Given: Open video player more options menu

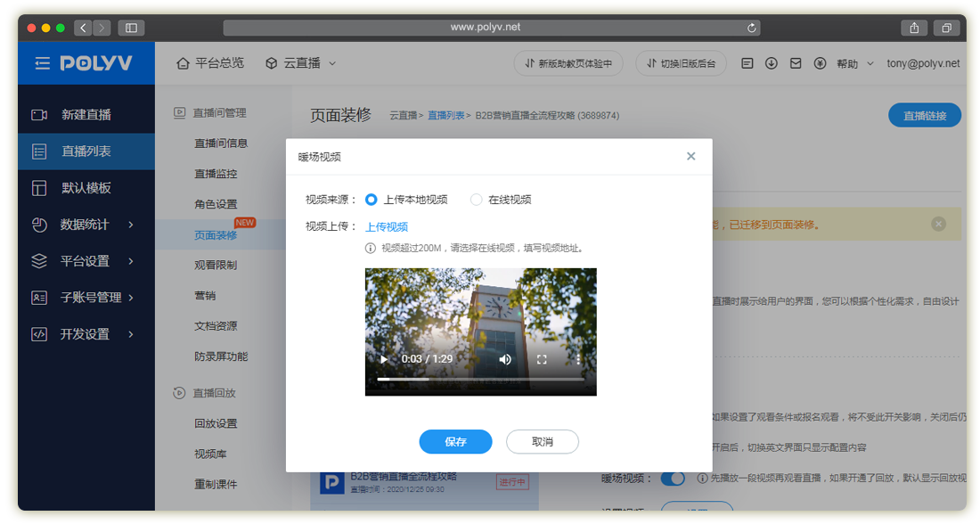Looking at the screenshot, I should pos(578,359).
